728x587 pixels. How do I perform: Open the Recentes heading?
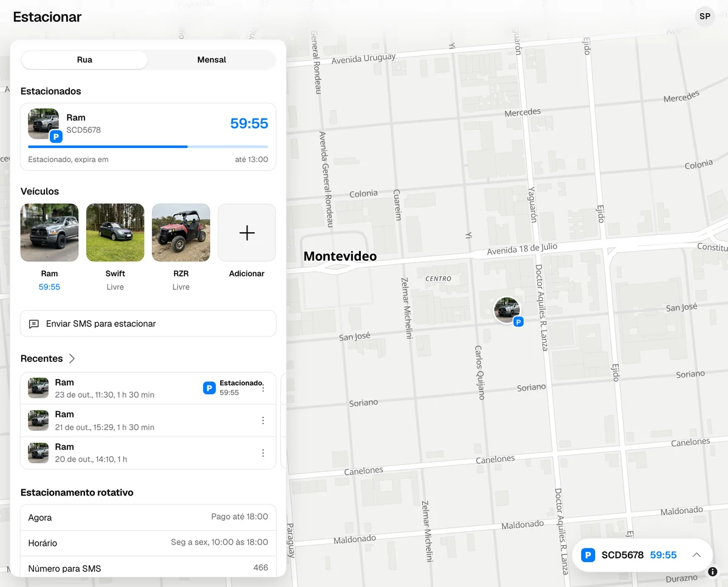(42, 358)
